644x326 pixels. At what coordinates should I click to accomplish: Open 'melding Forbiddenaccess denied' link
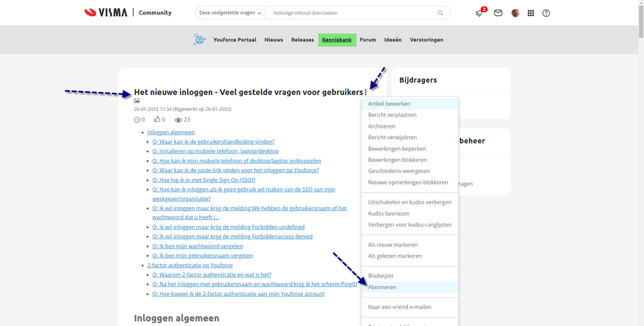pos(233,236)
